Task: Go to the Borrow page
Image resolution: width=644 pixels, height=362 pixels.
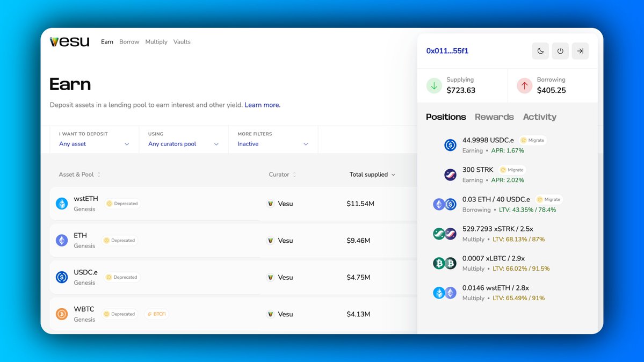Action: click(129, 42)
